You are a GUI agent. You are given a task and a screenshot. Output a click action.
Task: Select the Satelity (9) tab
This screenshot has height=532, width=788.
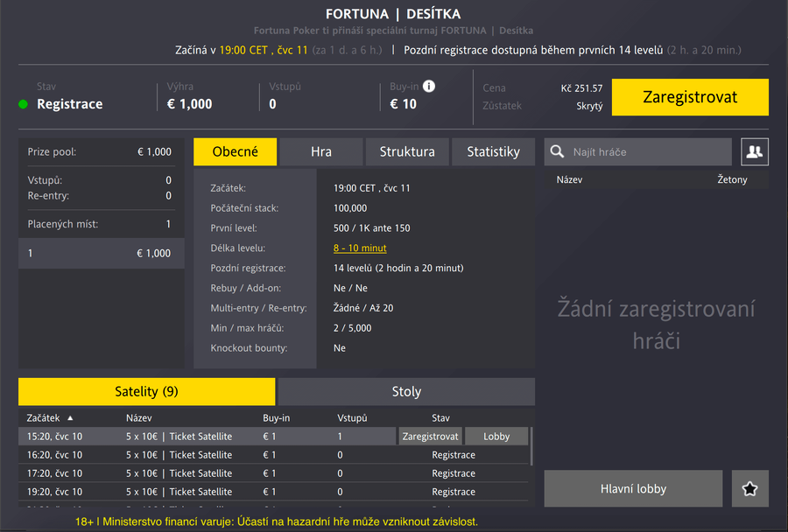[147, 391]
